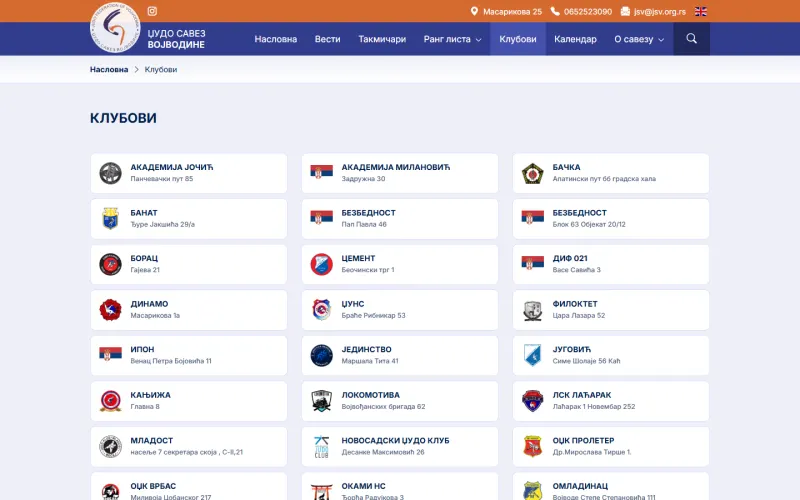Open the Омладинац club name
This screenshot has width=800, height=500.
(x=580, y=486)
